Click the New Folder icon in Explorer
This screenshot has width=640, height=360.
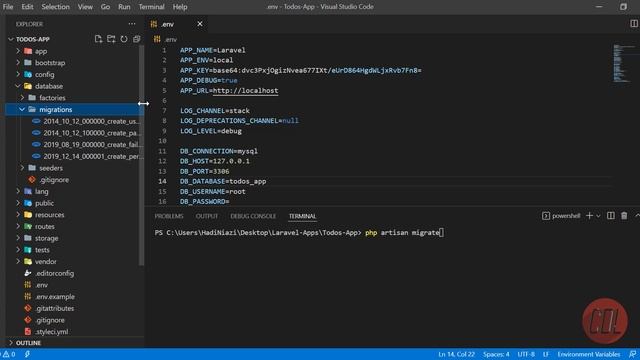tap(111, 39)
